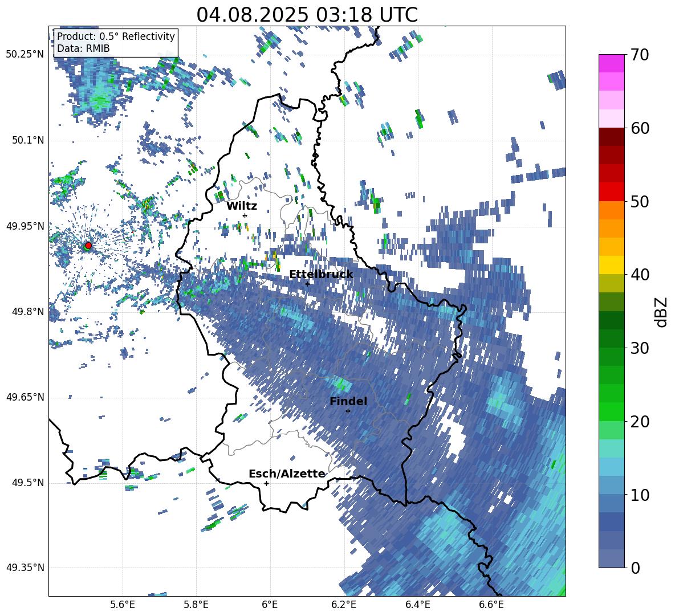Click the 5.8°E longitude label
This screenshot has width=675, height=616.
(x=196, y=605)
